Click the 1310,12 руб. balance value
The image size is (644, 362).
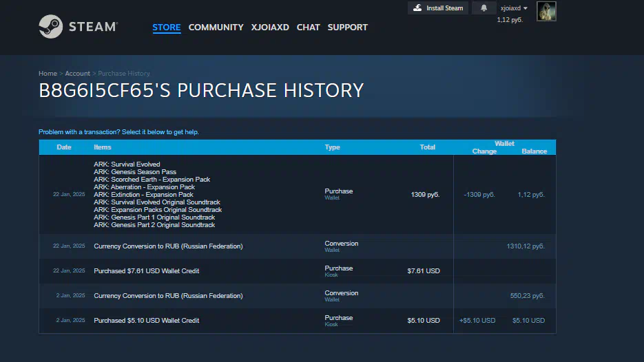(526, 246)
